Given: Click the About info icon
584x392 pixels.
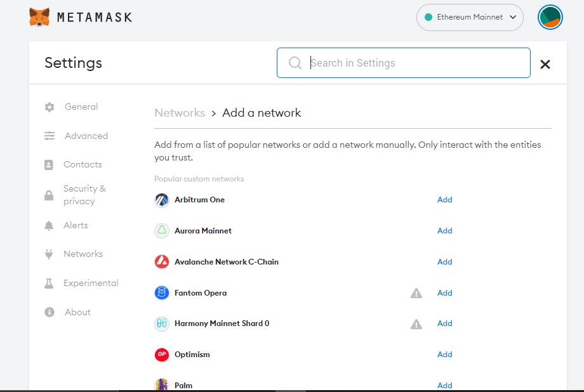Looking at the screenshot, I should click(49, 312).
